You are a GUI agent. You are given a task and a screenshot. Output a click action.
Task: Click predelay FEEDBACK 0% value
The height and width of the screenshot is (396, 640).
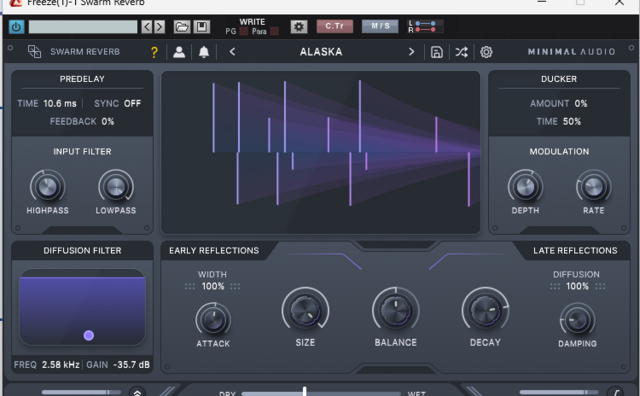click(108, 122)
